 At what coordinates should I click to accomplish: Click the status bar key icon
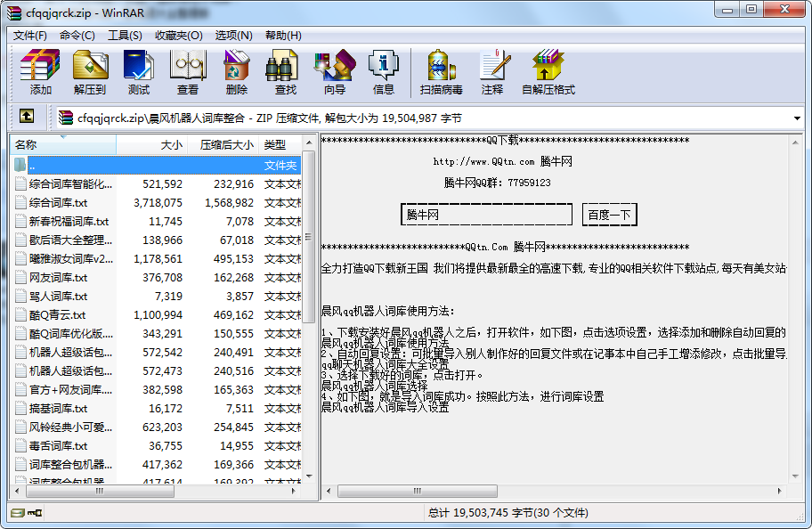(x=35, y=513)
